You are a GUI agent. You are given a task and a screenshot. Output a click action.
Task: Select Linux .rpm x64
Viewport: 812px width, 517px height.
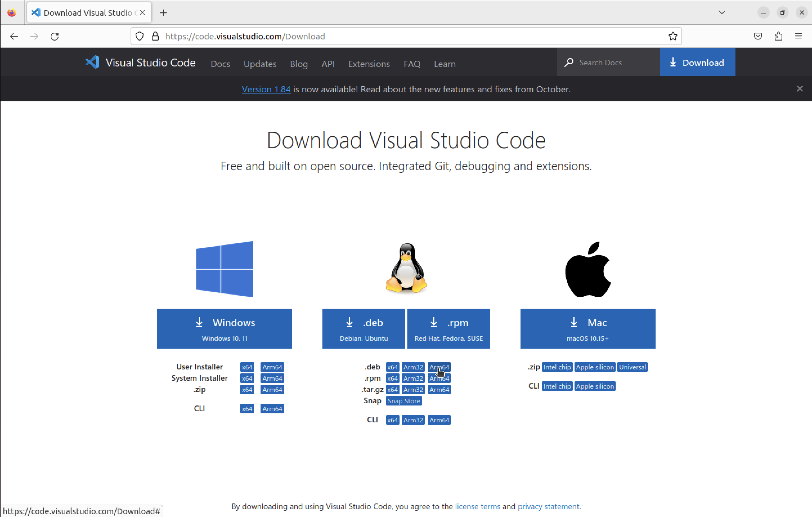392,378
